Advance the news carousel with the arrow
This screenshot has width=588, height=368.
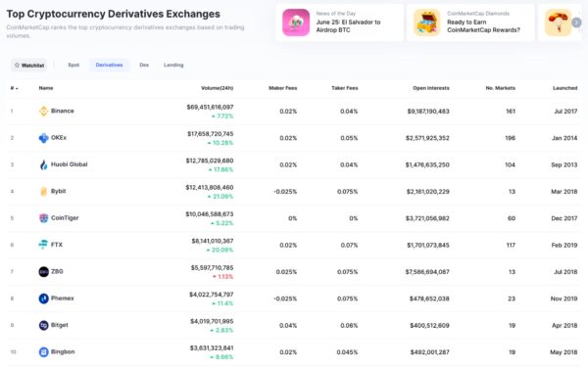pos(576,23)
